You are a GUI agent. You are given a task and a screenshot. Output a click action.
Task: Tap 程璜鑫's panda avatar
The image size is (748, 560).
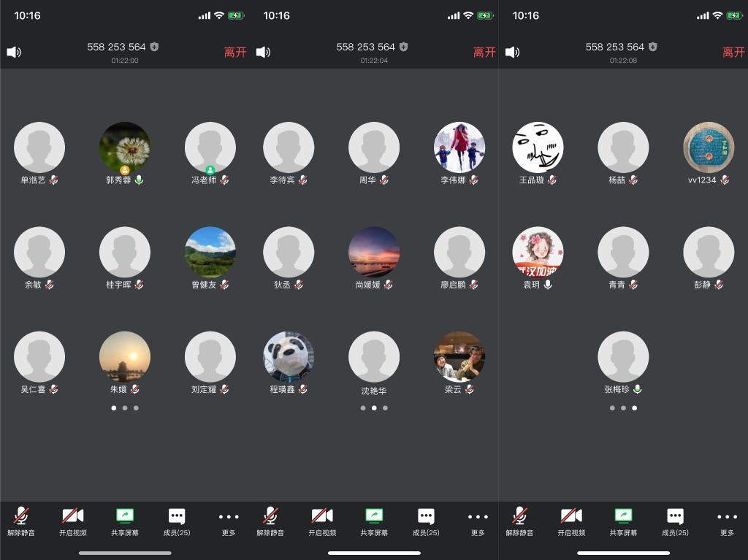click(289, 357)
